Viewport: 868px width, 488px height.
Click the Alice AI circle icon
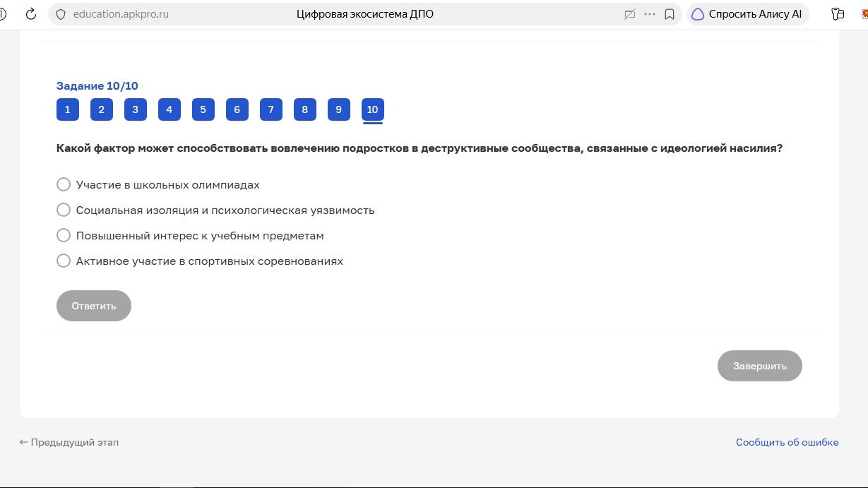698,14
